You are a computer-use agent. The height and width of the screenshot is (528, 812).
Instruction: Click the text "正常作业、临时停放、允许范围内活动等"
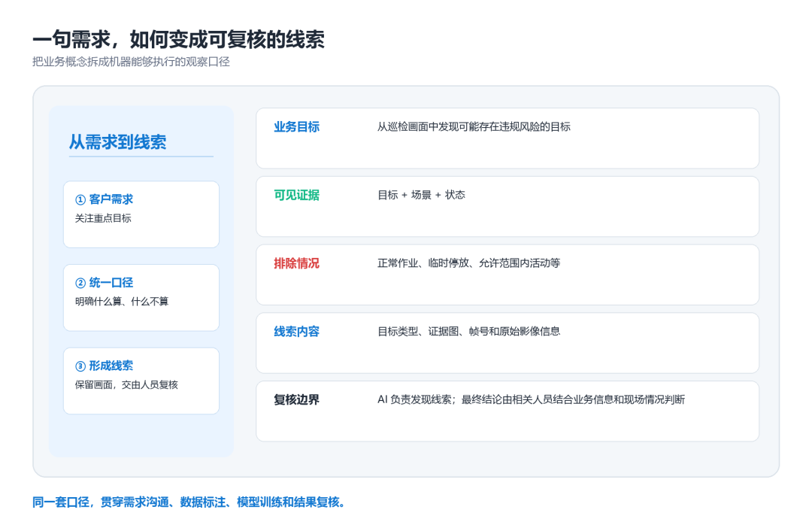468,263
